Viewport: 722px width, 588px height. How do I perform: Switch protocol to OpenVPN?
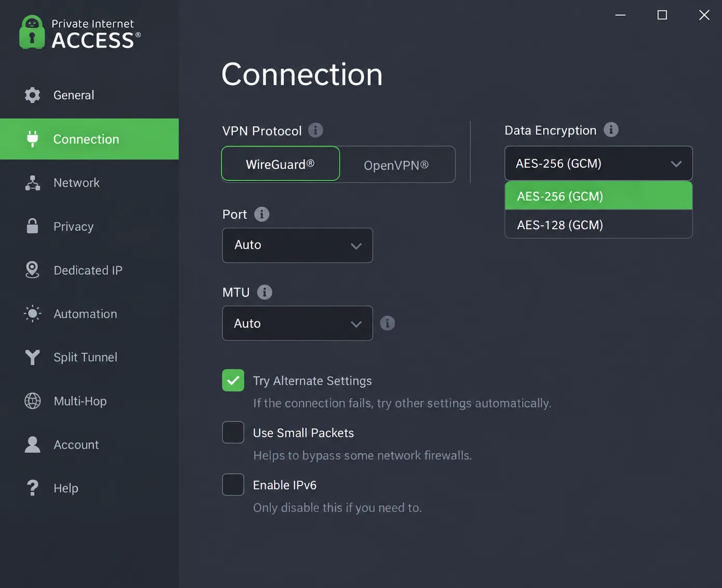[397, 165]
